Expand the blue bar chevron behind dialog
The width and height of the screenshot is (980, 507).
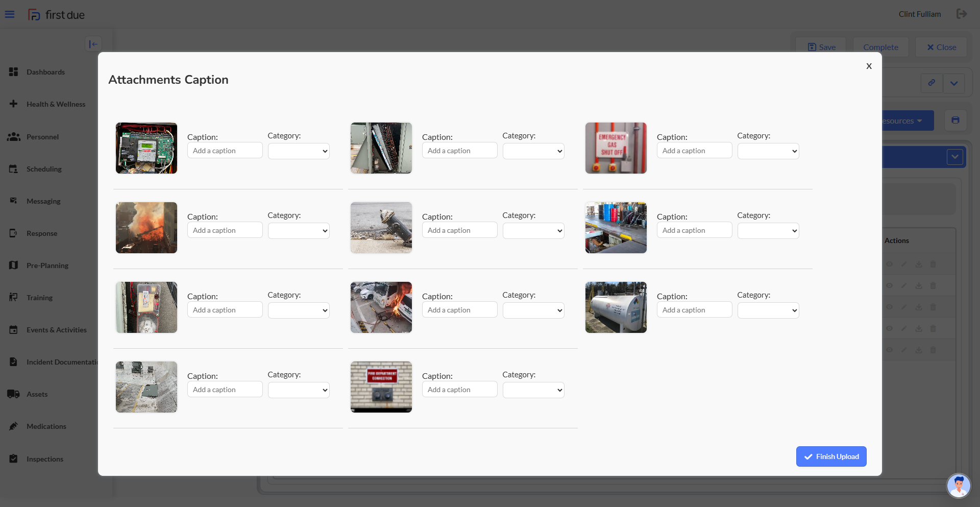[x=954, y=157]
